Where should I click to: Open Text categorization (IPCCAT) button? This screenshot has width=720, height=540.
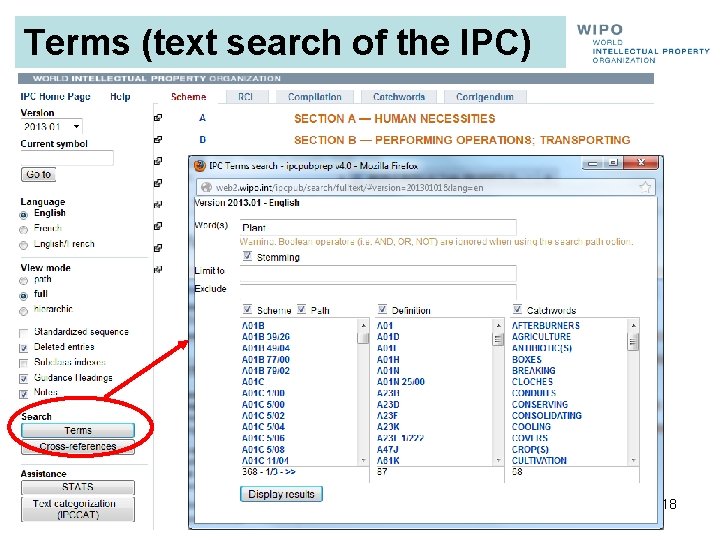click(78, 509)
